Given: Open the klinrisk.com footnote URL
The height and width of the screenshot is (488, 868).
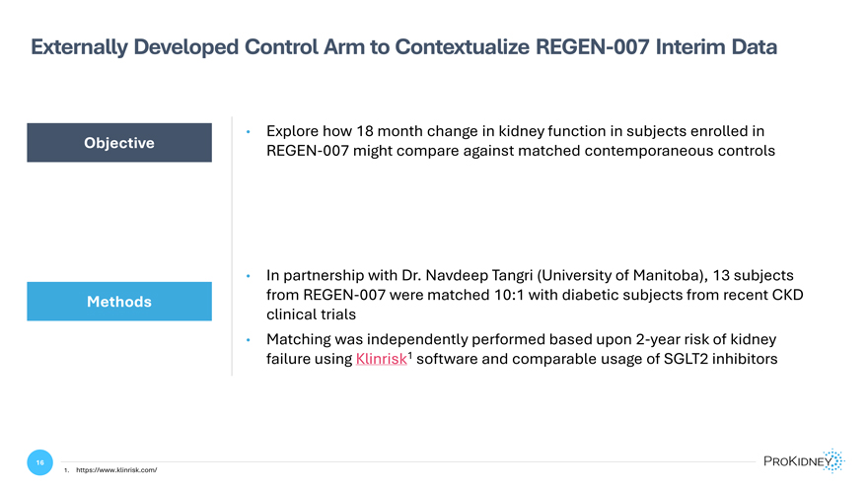Looking at the screenshot, I should coord(116,470).
